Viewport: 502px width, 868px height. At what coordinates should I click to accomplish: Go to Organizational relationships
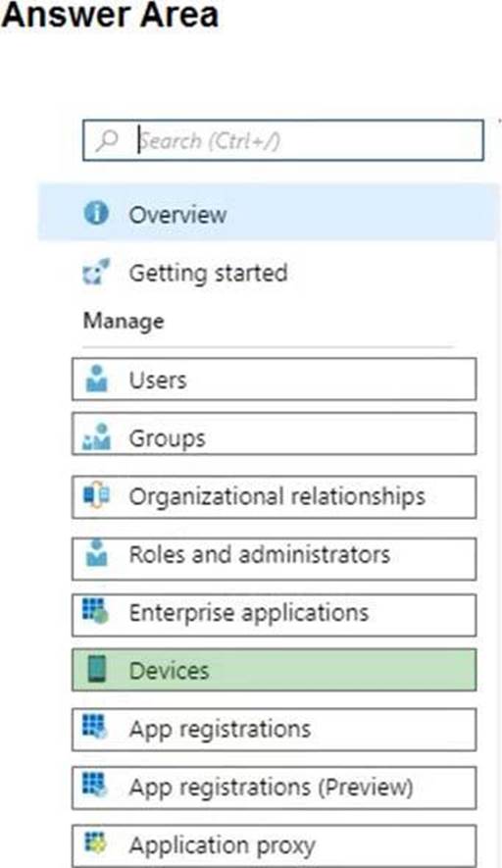[x=274, y=496]
